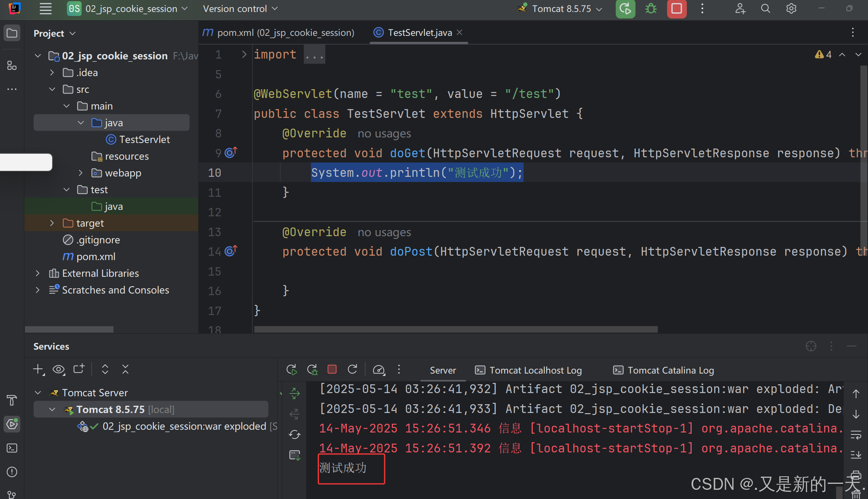The height and width of the screenshot is (499, 868).
Task: Click the Debug bug icon in top toolbar
Action: (x=651, y=9)
